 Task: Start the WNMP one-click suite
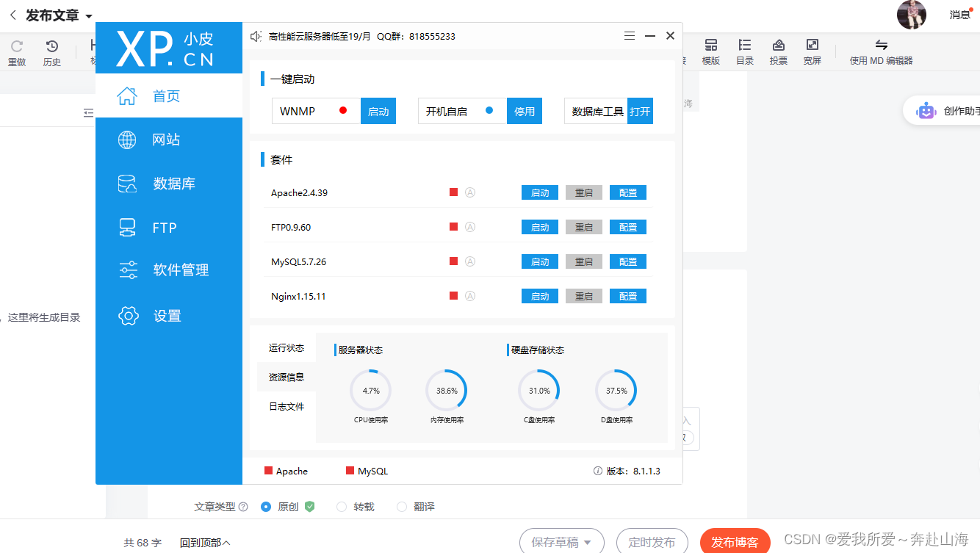pyautogui.click(x=378, y=111)
